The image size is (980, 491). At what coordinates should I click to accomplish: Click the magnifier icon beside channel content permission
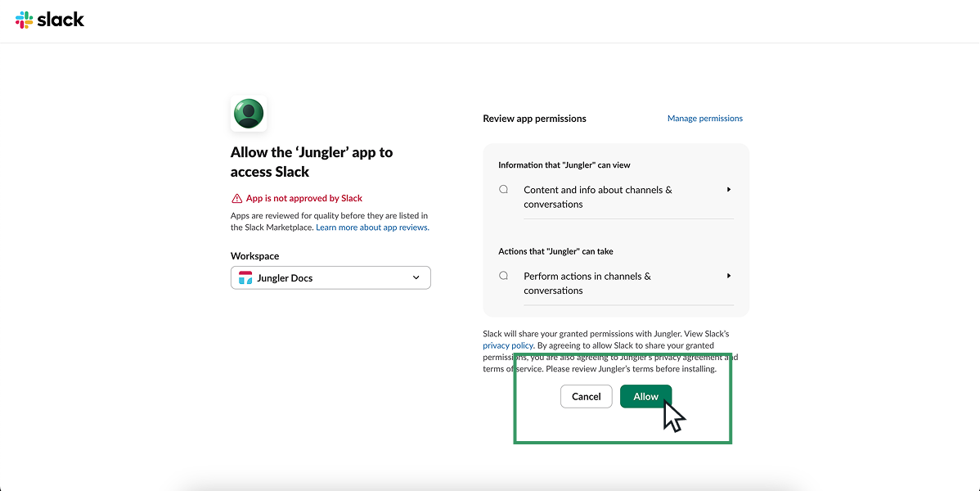pyautogui.click(x=503, y=189)
